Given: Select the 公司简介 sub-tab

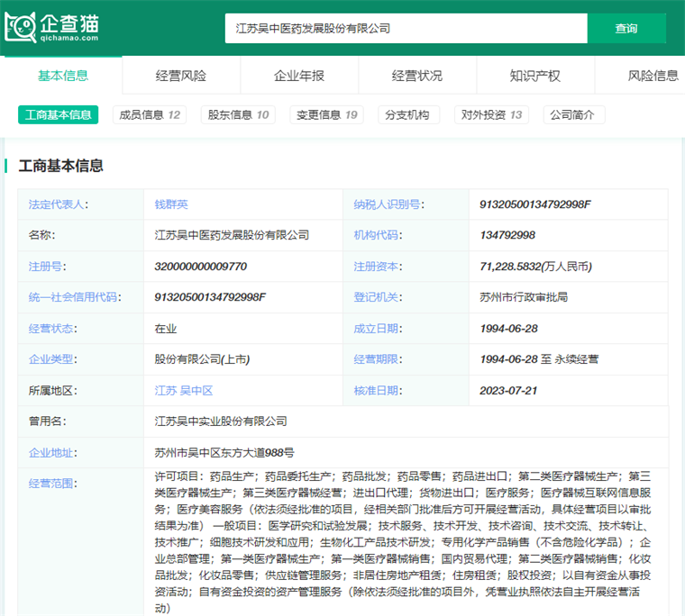Looking at the screenshot, I should 574,114.
